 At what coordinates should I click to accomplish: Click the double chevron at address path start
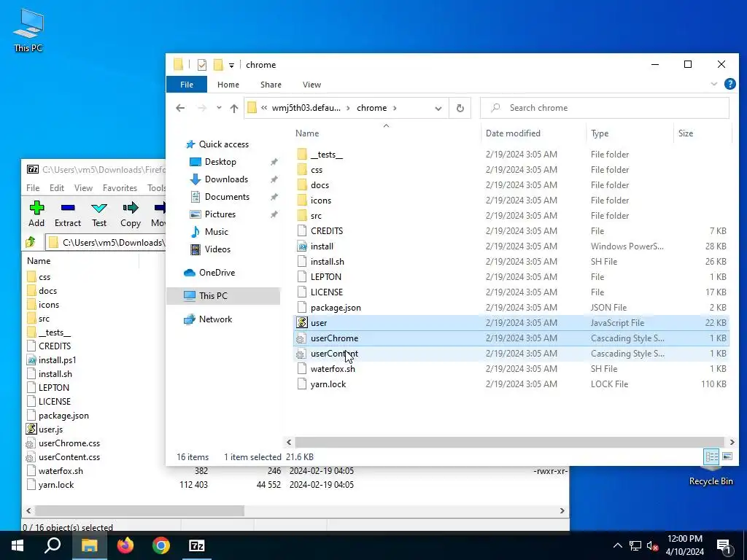point(264,108)
